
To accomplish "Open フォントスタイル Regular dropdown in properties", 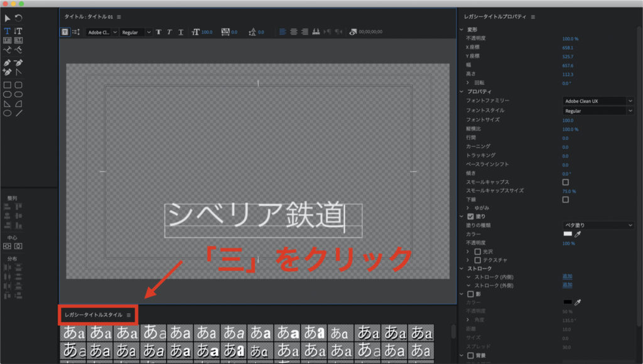I will [x=598, y=110].
